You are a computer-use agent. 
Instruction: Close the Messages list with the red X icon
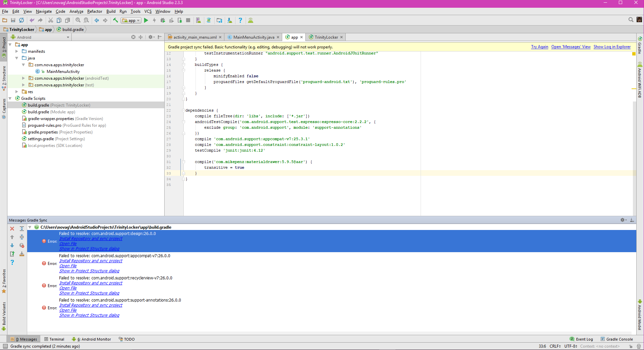tap(12, 229)
